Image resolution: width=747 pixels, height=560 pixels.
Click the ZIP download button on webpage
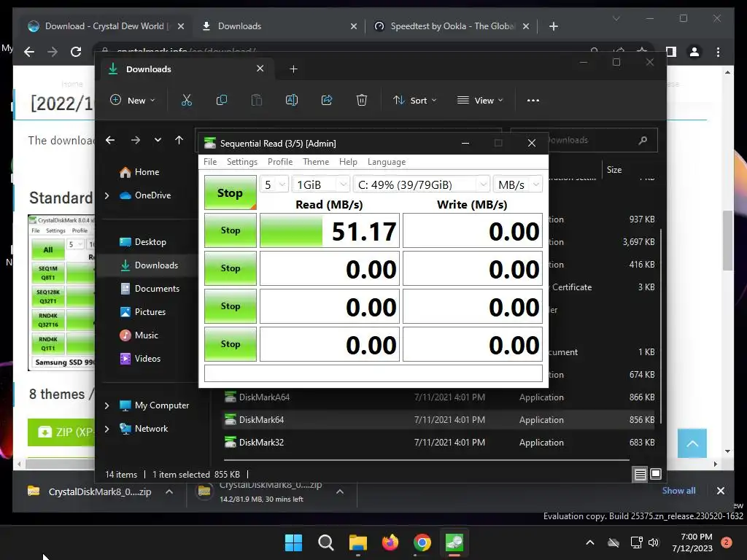(x=61, y=432)
